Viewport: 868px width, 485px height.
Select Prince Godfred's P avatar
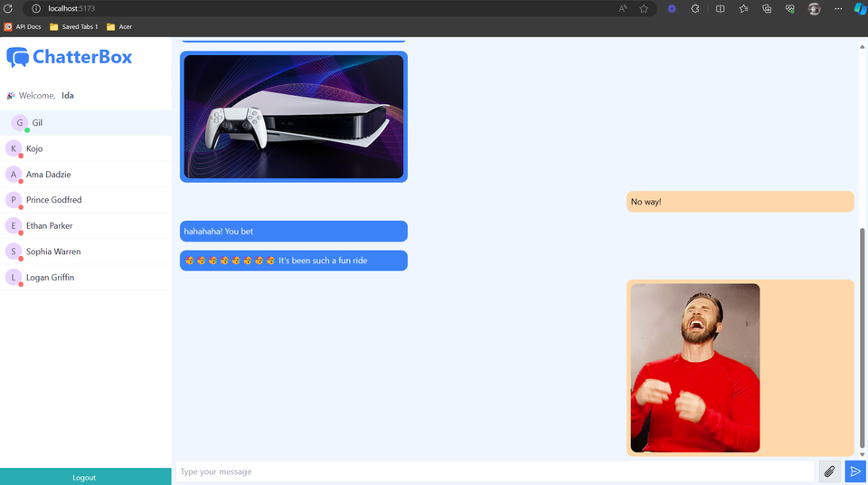tap(14, 200)
